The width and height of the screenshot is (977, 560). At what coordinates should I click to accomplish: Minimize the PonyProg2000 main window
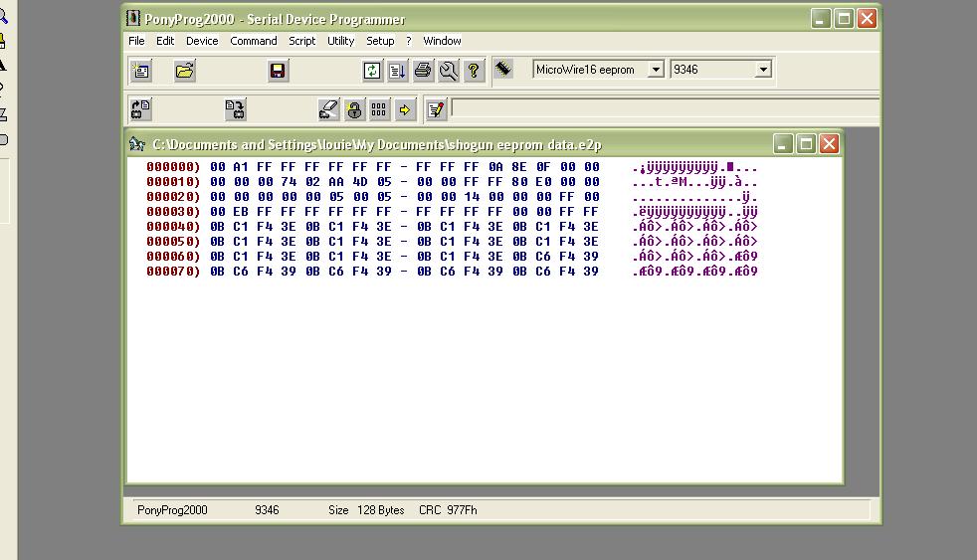click(x=821, y=19)
